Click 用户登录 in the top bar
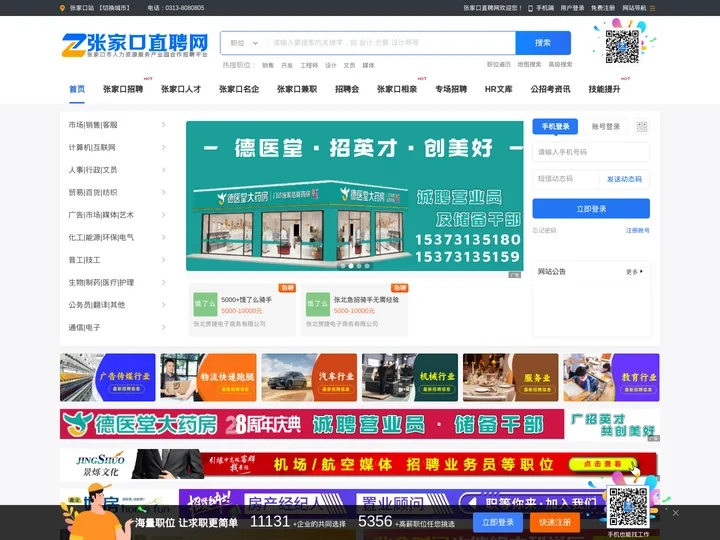 click(x=572, y=8)
